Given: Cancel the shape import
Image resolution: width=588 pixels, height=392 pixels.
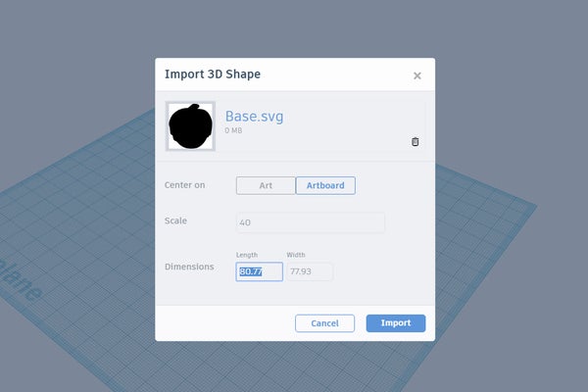Looking at the screenshot, I should [324, 323].
